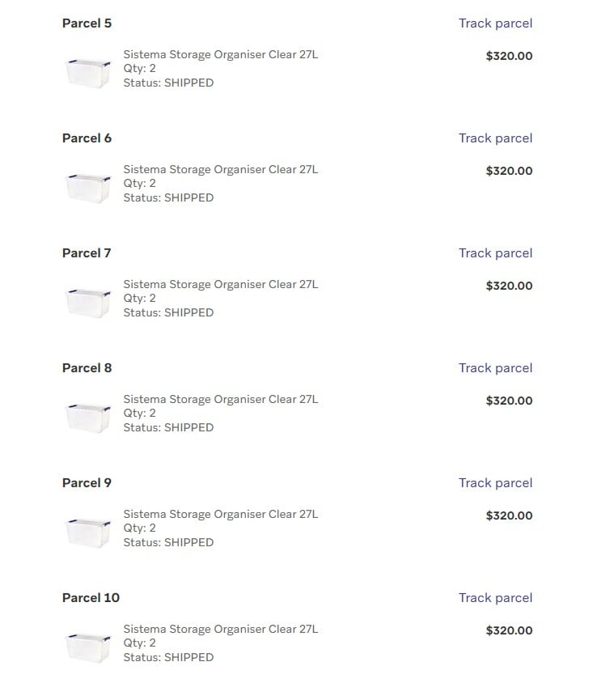Open product title under Parcel 10
Image resolution: width=593 pixels, height=700 pixels.
220,629
